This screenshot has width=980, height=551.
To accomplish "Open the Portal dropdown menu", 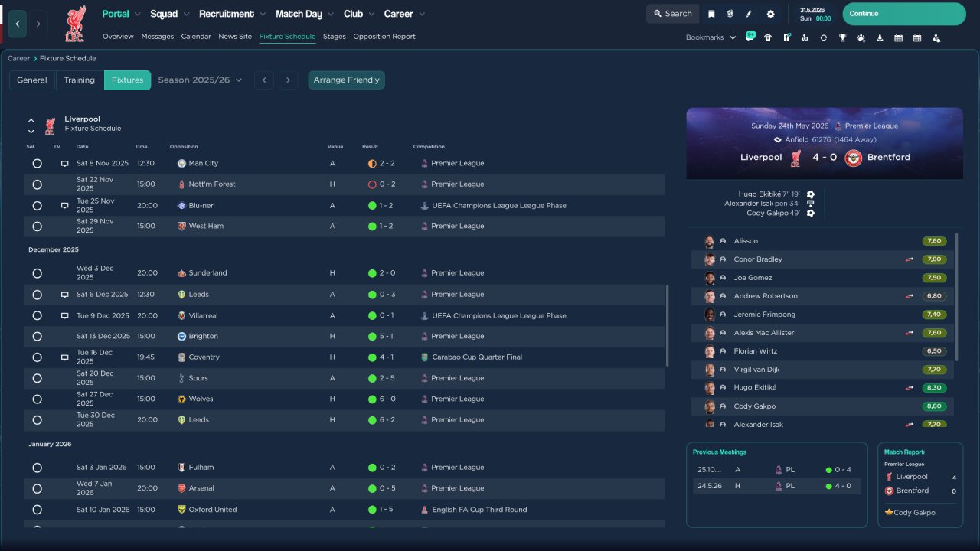I will coord(121,14).
